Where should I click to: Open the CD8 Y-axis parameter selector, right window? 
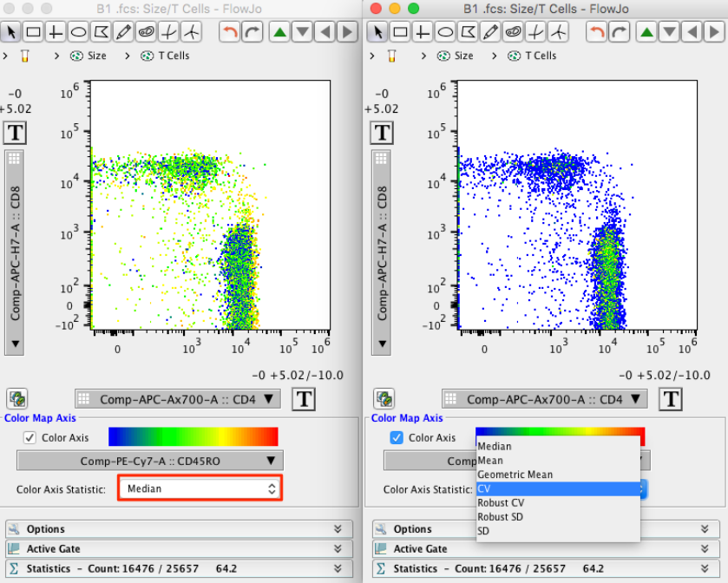pos(382,252)
